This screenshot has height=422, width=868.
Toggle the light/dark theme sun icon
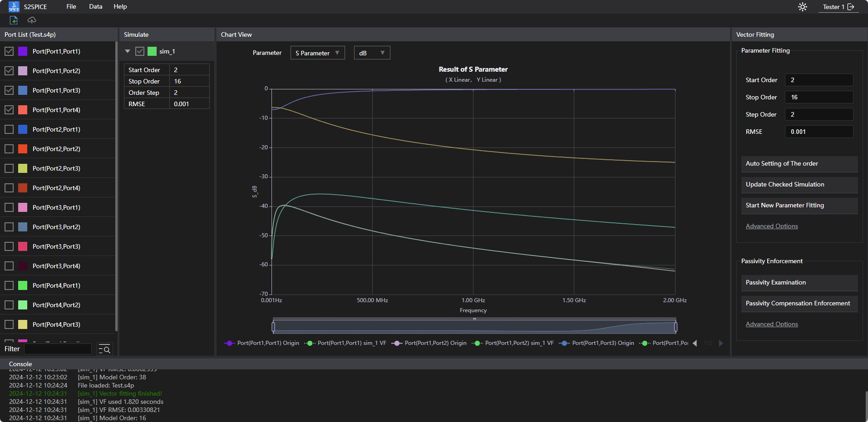tap(803, 7)
